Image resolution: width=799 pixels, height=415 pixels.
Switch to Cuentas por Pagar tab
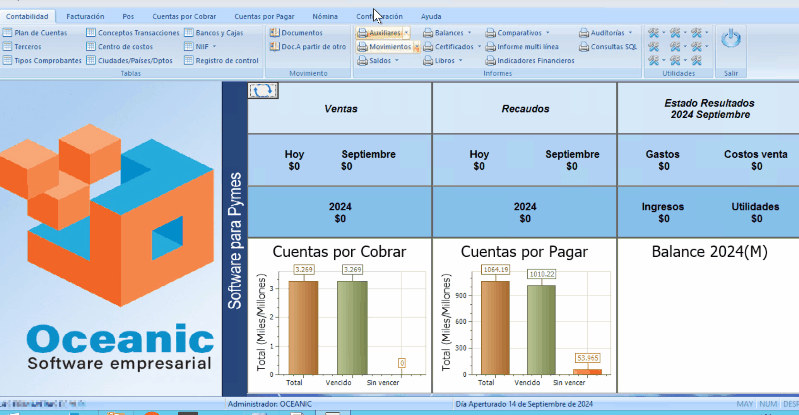(x=264, y=16)
